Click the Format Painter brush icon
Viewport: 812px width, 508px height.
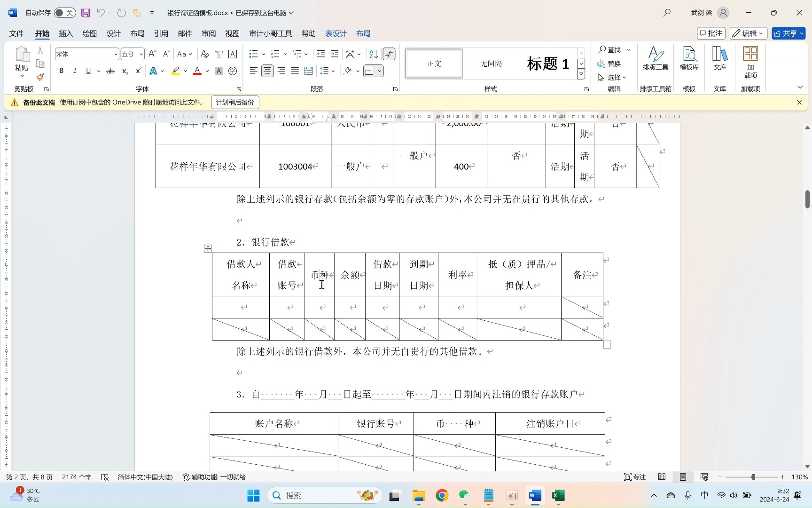(40, 77)
